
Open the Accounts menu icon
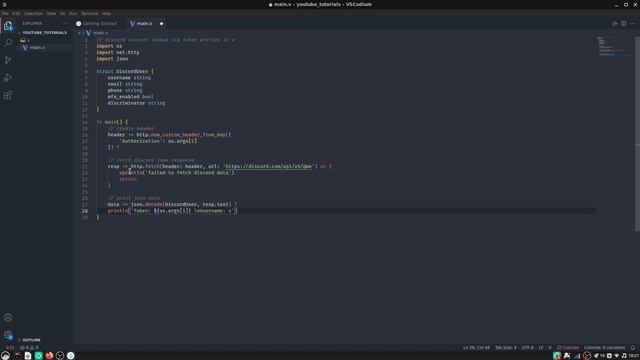[x=8, y=317]
